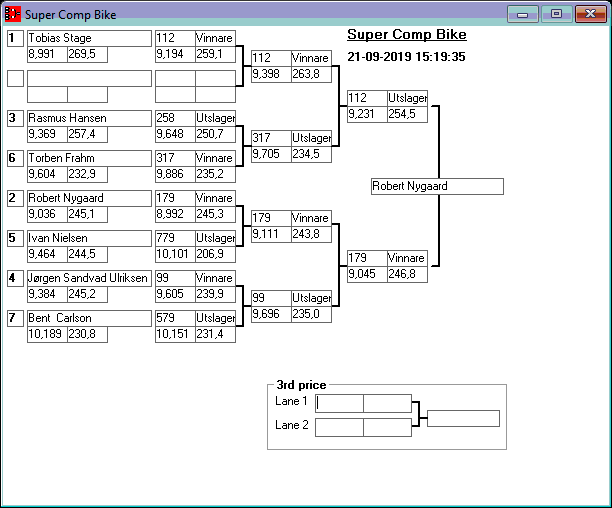
Task: Click the Super Comp Bike title bar icon
Action: (x=13, y=14)
